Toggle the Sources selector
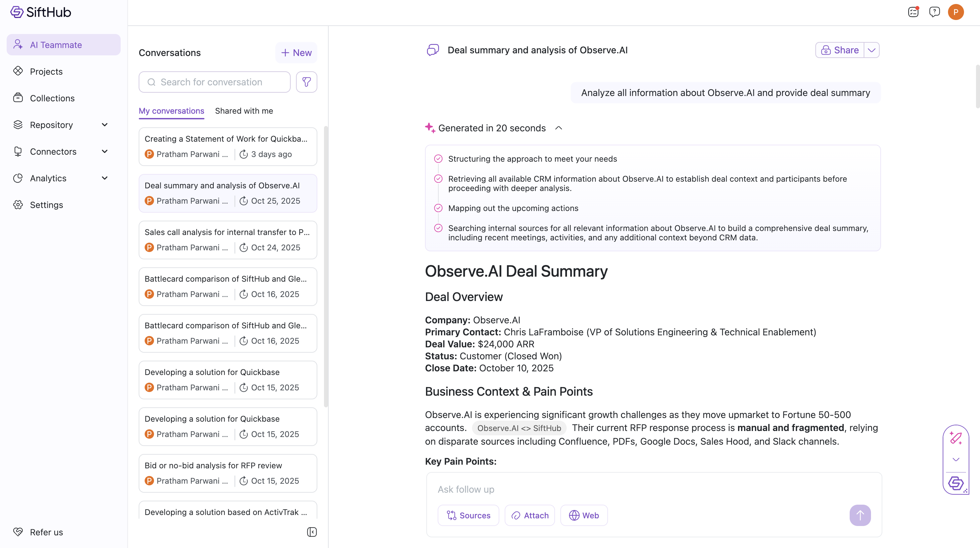Image resolution: width=980 pixels, height=548 pixels. click(x=468, y=515)
